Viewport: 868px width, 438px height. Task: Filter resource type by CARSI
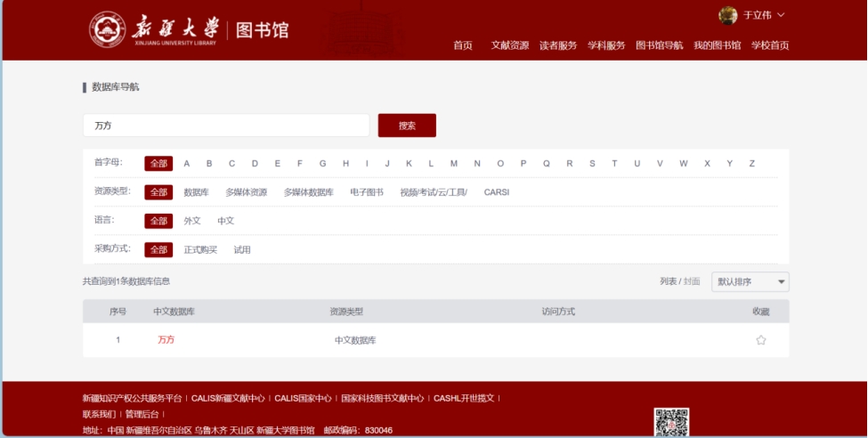click(x=497, y=192)
